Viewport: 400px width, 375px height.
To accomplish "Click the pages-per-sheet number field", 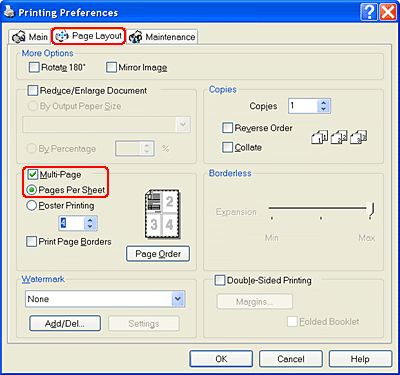I will point(71,223).
